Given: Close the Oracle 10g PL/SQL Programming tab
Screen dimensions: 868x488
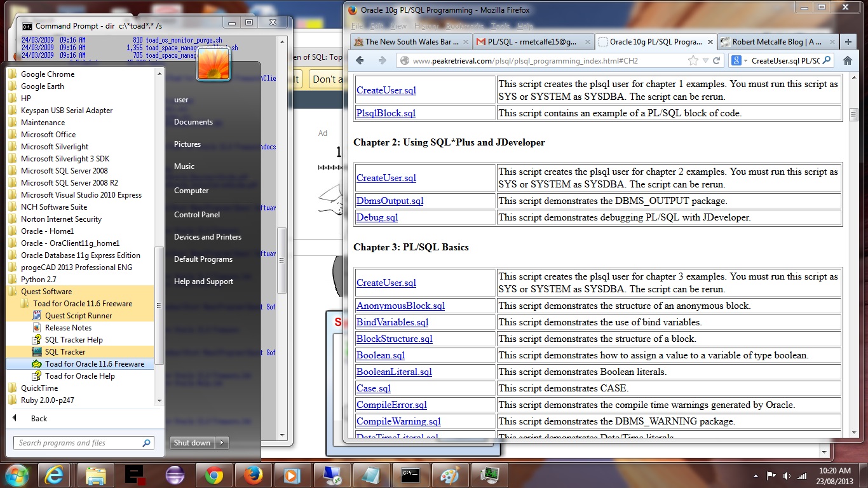Looking at the screenshot, I should tap(709, 42).
